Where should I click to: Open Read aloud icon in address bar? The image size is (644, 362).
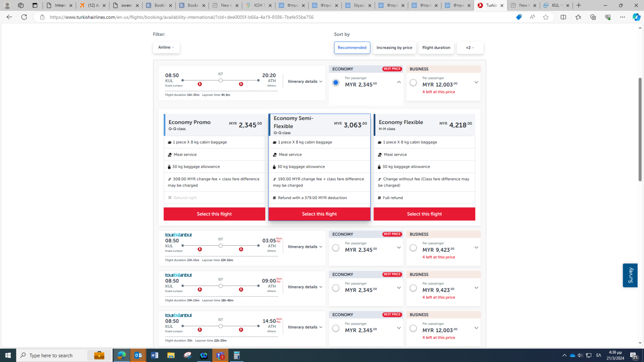532,17
